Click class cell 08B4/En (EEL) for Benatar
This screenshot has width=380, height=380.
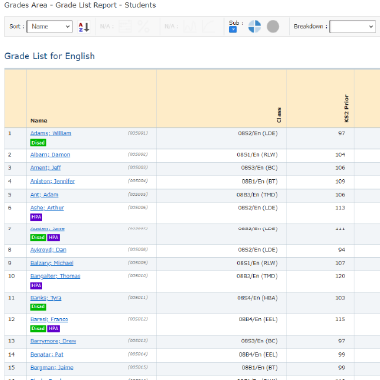click(258, 354)
